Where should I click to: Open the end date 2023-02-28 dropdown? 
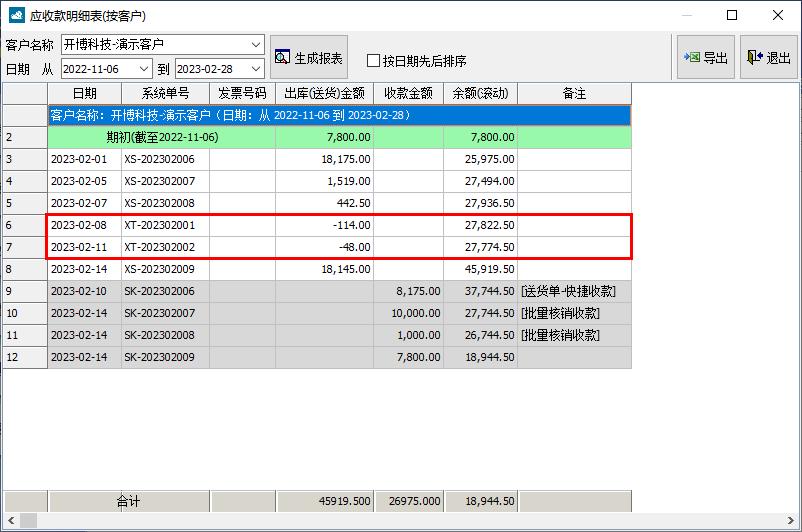click(256, 69)
